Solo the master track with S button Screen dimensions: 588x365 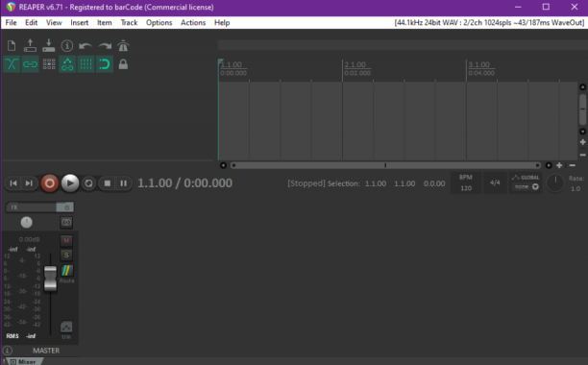[x=66, y=255]
